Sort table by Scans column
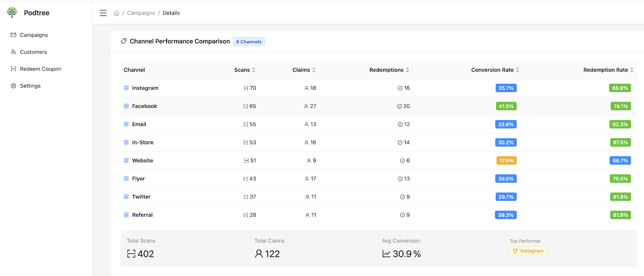The height and width of the screenshot is (276, 644). click(253, 70)
